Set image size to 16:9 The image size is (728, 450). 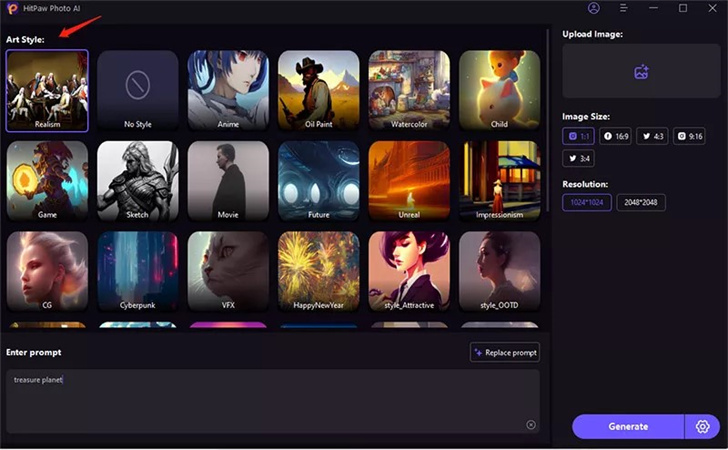tap(615, 137)
